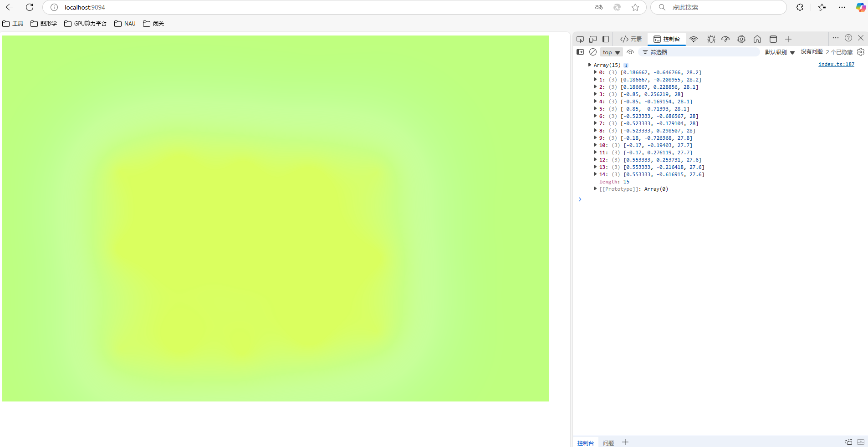Open browser settings and more menu
Image resolution: width=868 pixels, height=447 pixels.
point(842,7)
